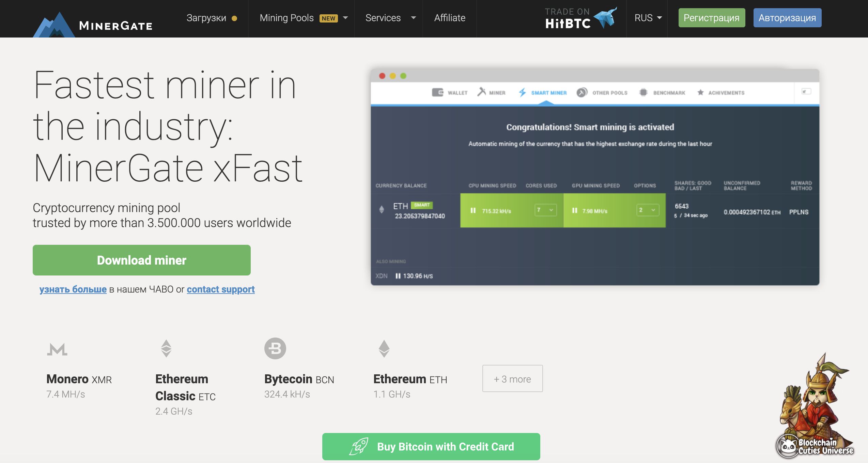Click the Download miner button

(x=142, y=260)
